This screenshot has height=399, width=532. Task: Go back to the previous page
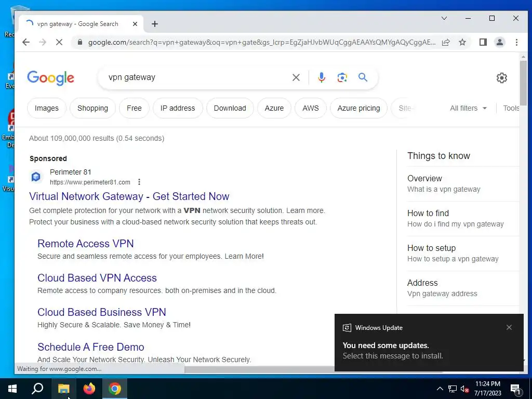pos(26,42)
